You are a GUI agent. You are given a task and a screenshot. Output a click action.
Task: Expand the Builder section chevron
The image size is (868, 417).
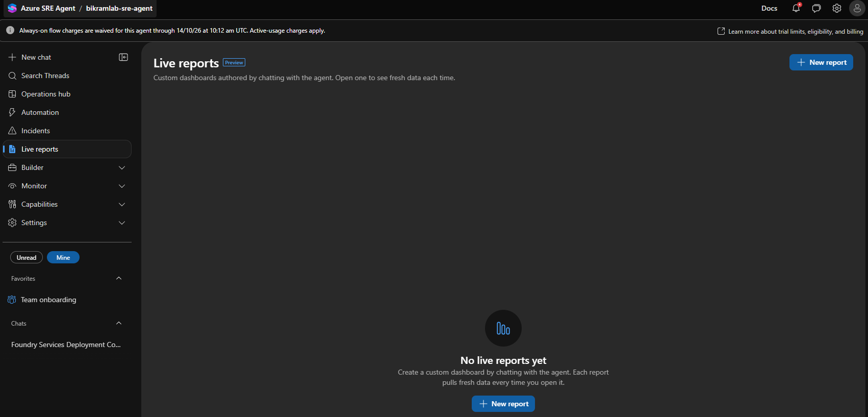[122, 167]
